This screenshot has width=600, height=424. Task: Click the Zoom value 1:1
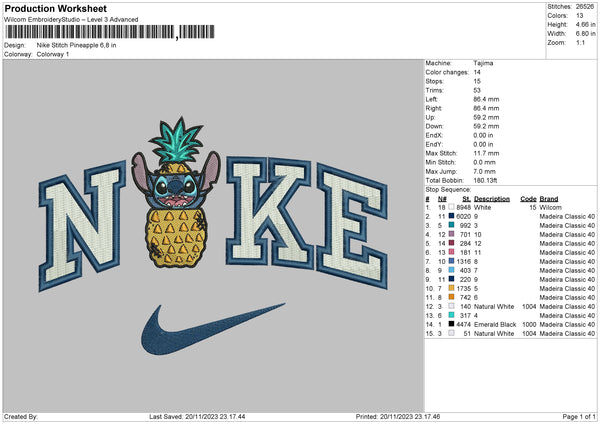tap(580, 42)
